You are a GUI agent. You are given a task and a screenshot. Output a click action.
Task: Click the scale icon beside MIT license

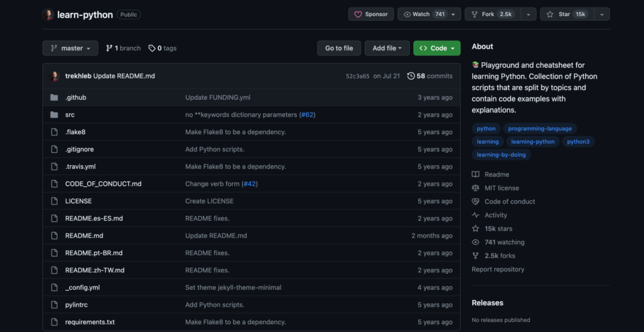(476, 188)
